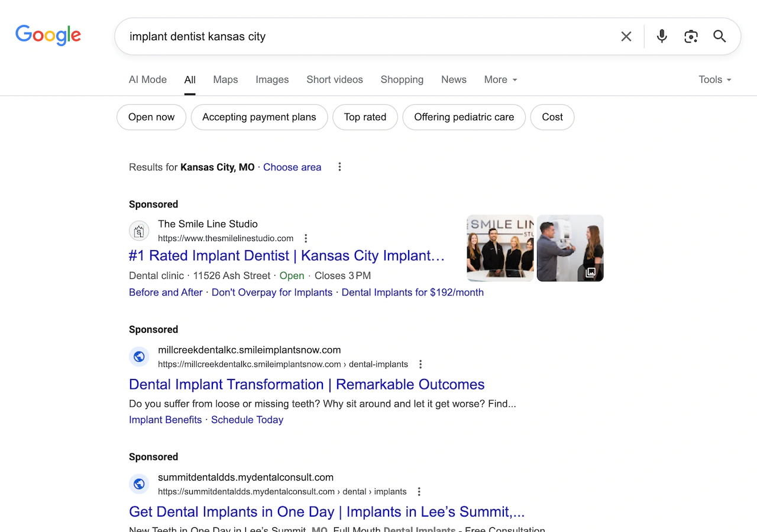Apply the Top rated filter chip
757x532 pixels.
pyautogui.click(x=365, y=117)
